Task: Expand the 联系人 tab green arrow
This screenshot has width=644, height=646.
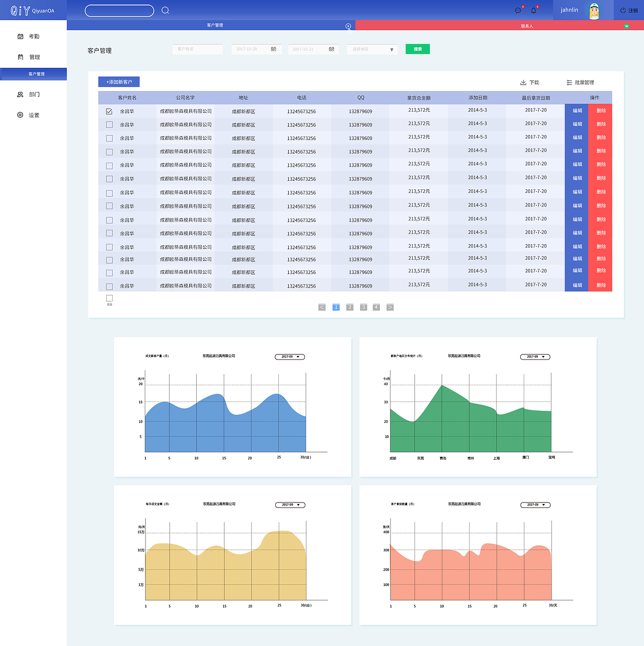Action: point(626,26)
